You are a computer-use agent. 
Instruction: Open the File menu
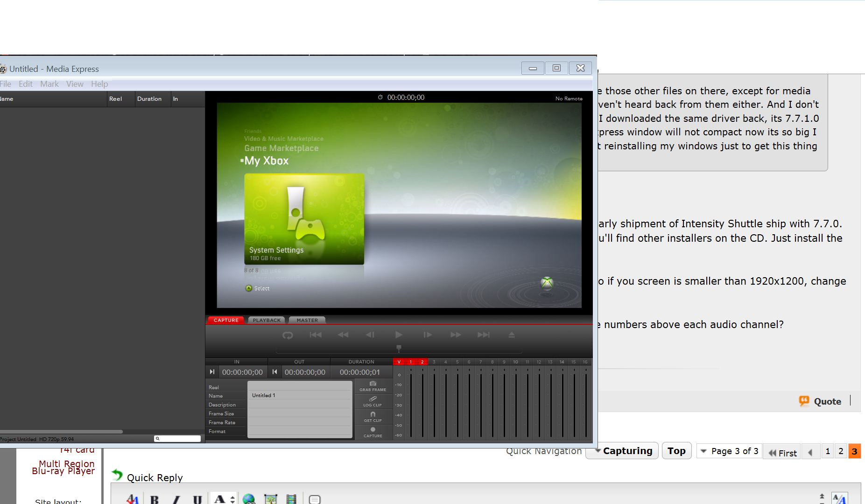click(x=6, y=84)
